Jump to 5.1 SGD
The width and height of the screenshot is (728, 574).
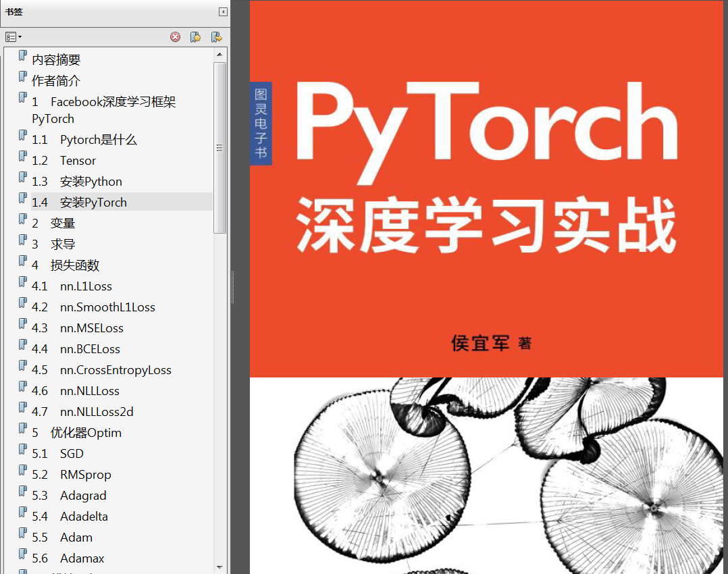(58, 453)
